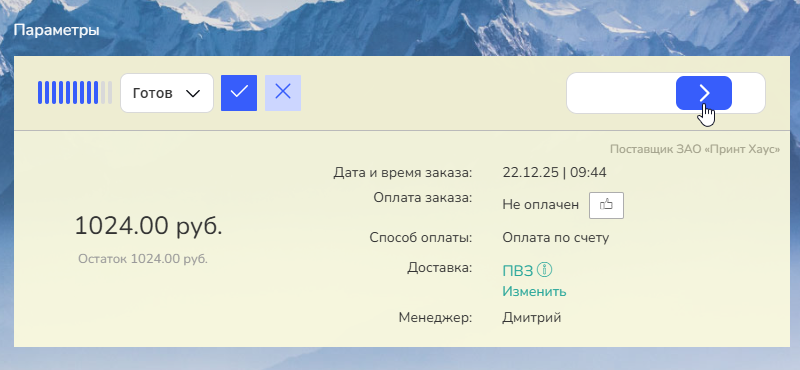Screen dimensions: 800x370
Task: Click the Остаток 1024.00 руб. text
Action: coord(143,259)
